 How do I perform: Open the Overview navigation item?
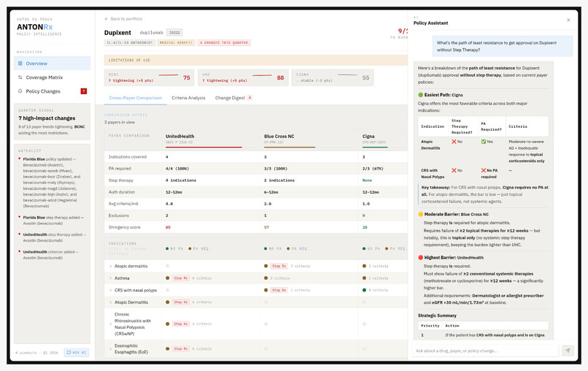[x=52, y=64]
